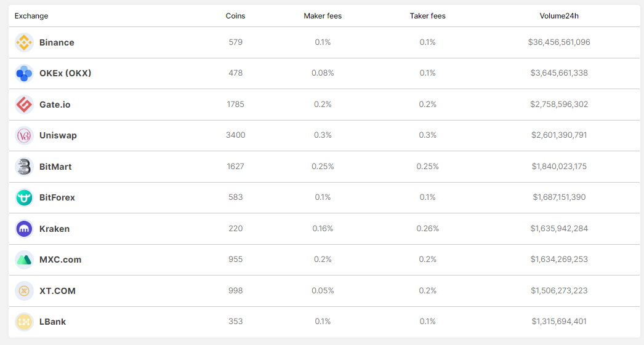This screenshot has height=345, width=644.
Task: Open the Kraken exchange name link
Action: [x=54, y=229]
